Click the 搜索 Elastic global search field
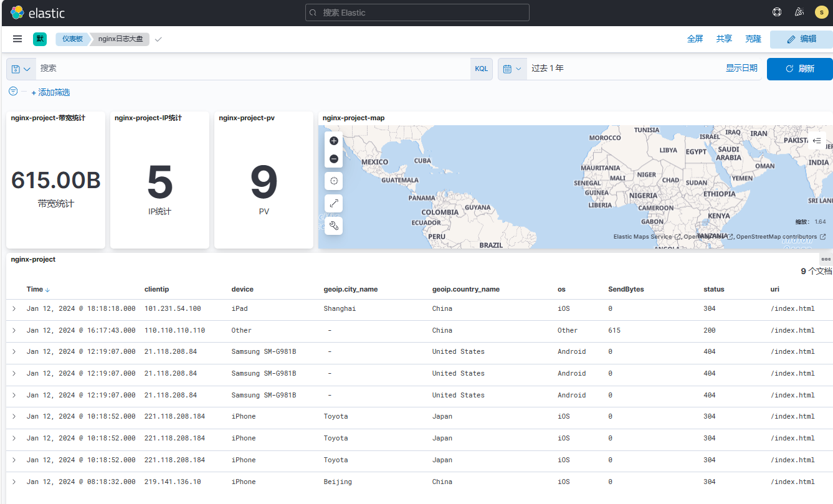The width and height of the screenshot is (833, 504). [x=417, y=12]
